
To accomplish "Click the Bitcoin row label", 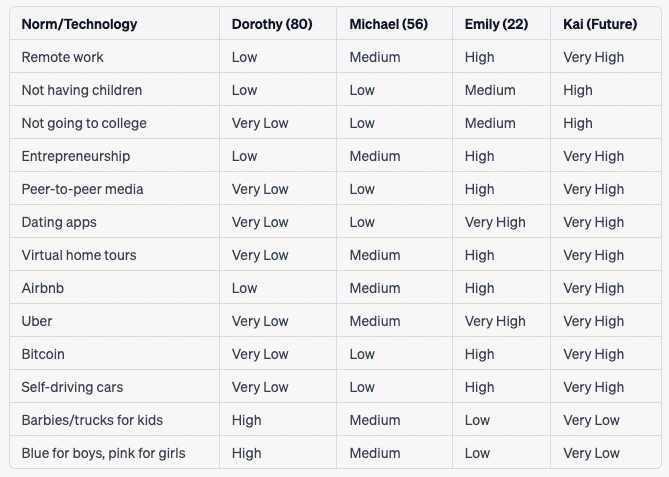I will [43, 354].
